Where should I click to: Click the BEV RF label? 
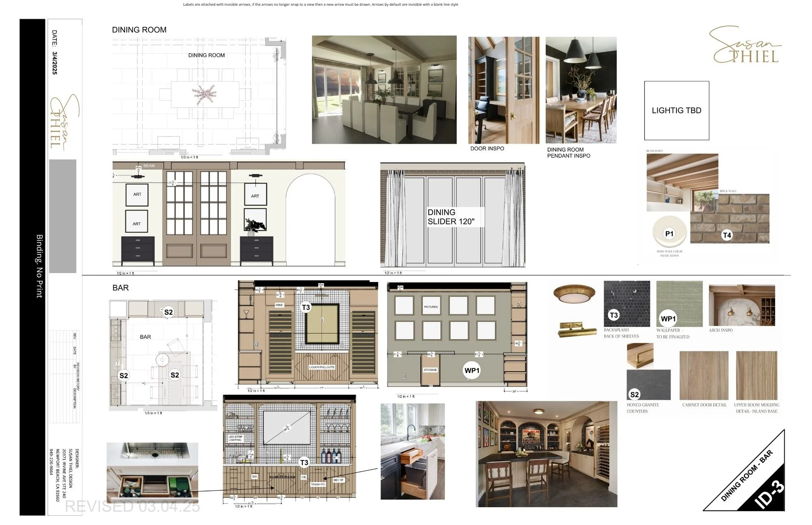(338, 480)
